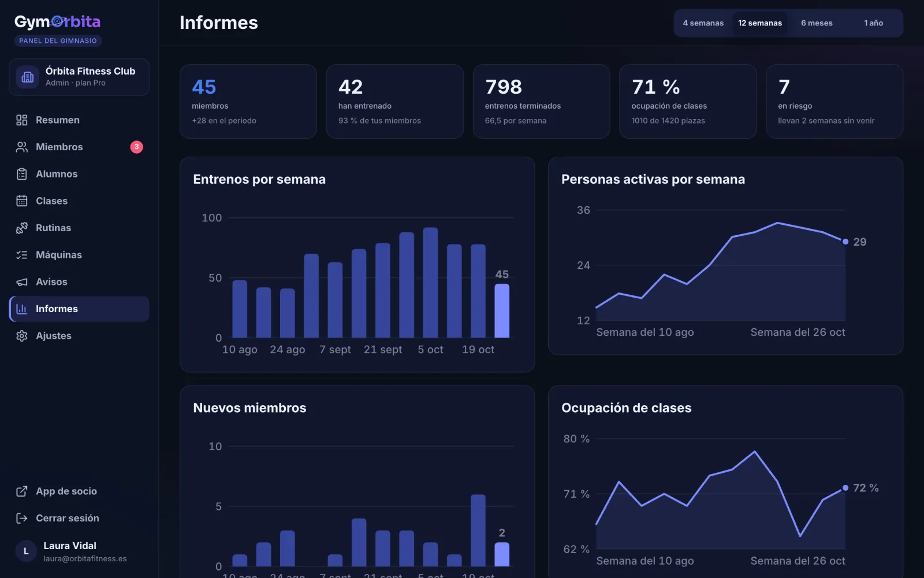Click the Órbita Fitness Club building icon
Image resolution: width=924 pixels, height=578 pixels.
point(28,77)
